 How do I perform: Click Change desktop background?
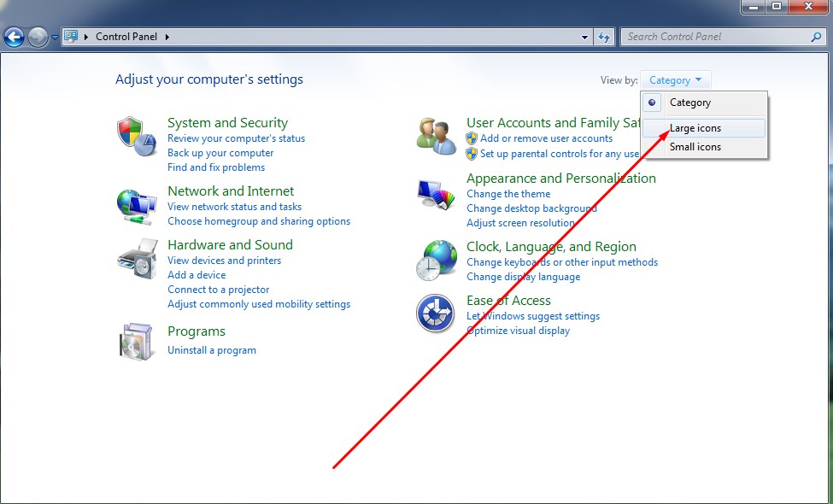531,208
